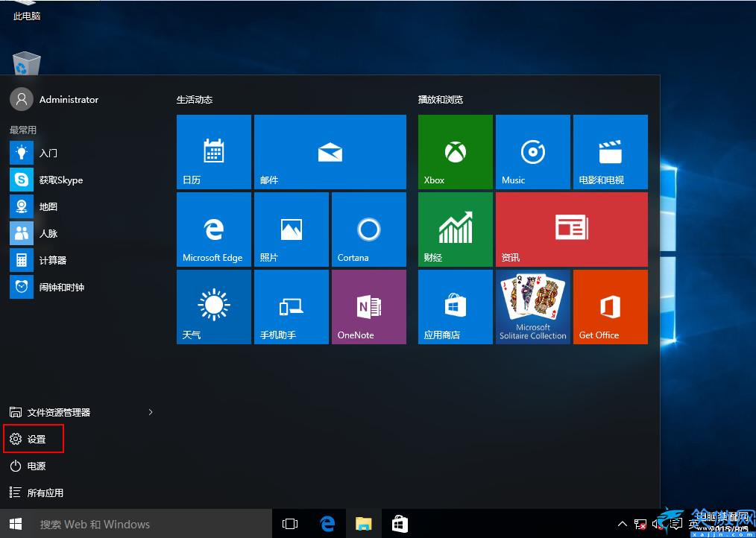Open the 手机助手 phone companion tile
This screenshot has height=538, width=756.
point(292,307)
